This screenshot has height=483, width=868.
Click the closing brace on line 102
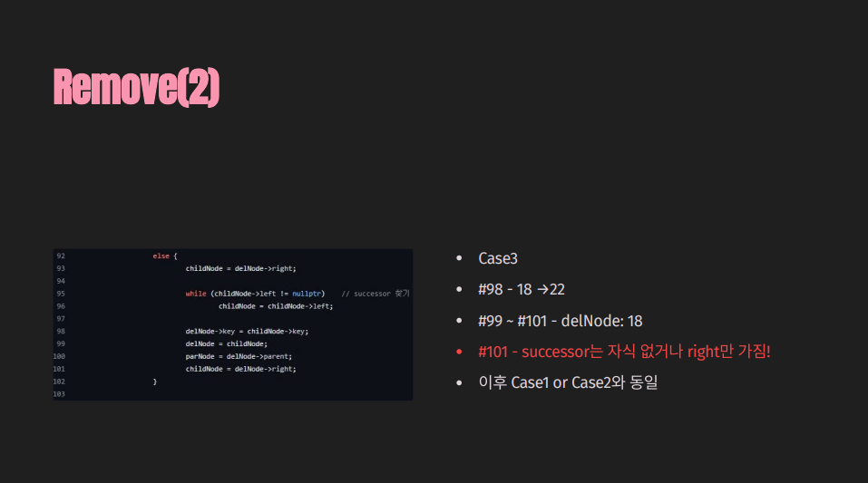click(x=155, y=382)
